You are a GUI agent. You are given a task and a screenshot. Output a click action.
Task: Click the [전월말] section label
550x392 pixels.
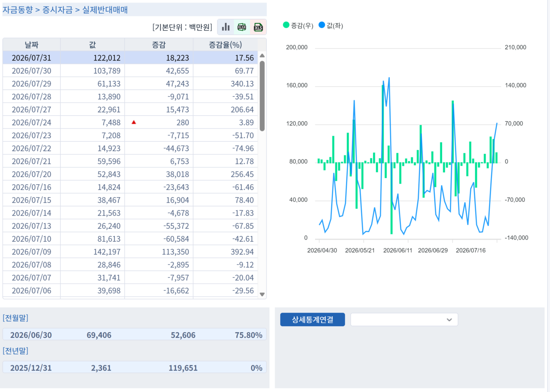15,318
